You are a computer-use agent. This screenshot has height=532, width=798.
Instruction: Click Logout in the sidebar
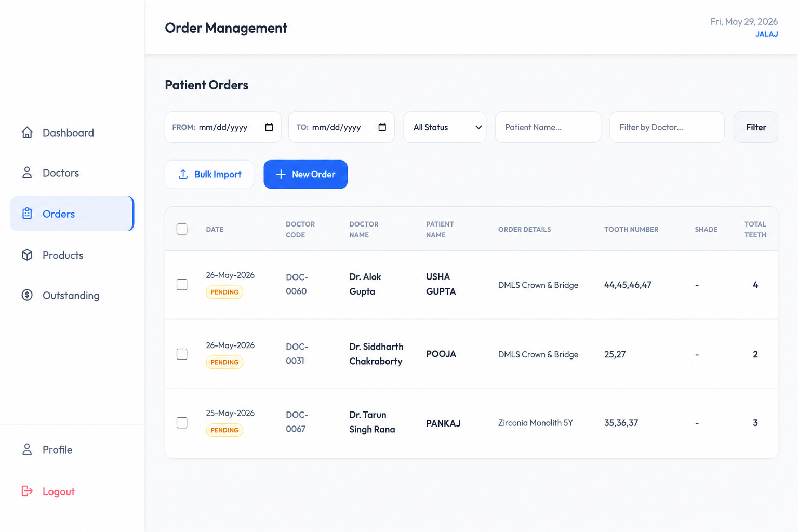click(72, 491)
